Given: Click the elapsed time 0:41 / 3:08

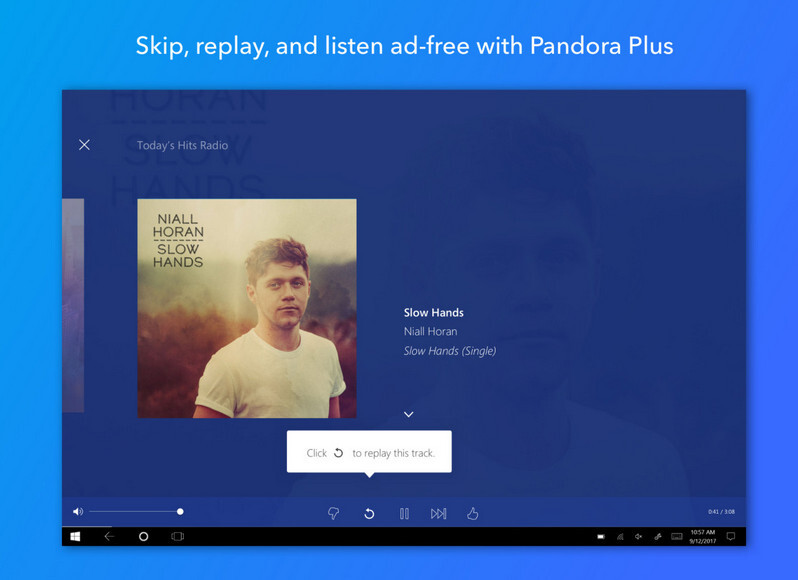Looking at the screenshot, I should (x=721, y=512).
